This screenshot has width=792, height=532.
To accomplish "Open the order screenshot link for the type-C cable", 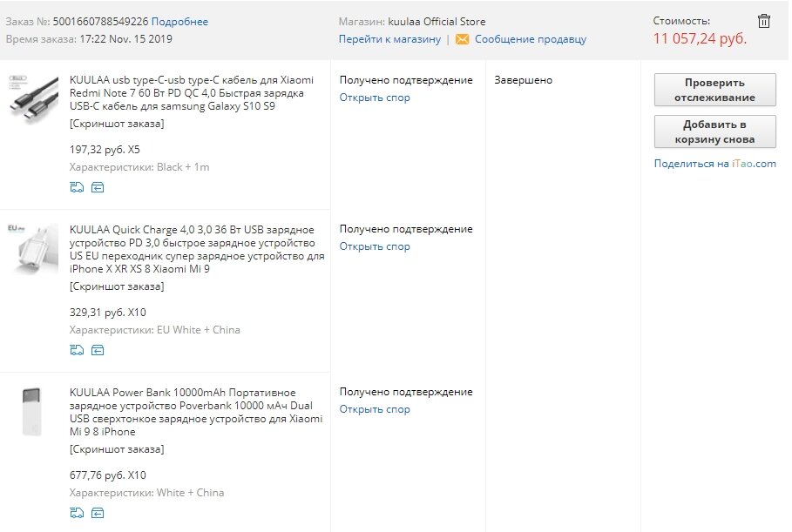I will coord(117,124).
